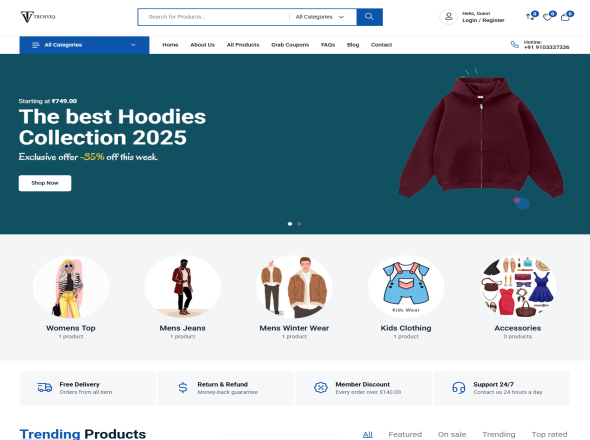Select the All products tab
This screenshot has height=440, width=590.
point(368,434)
